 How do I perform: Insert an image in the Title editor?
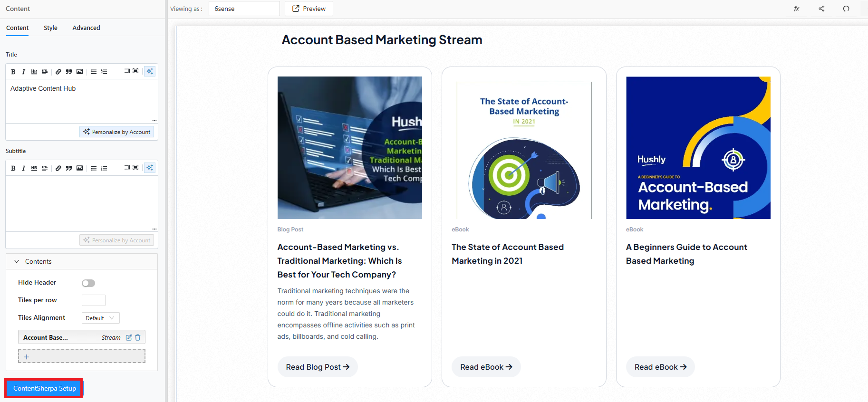79,72
